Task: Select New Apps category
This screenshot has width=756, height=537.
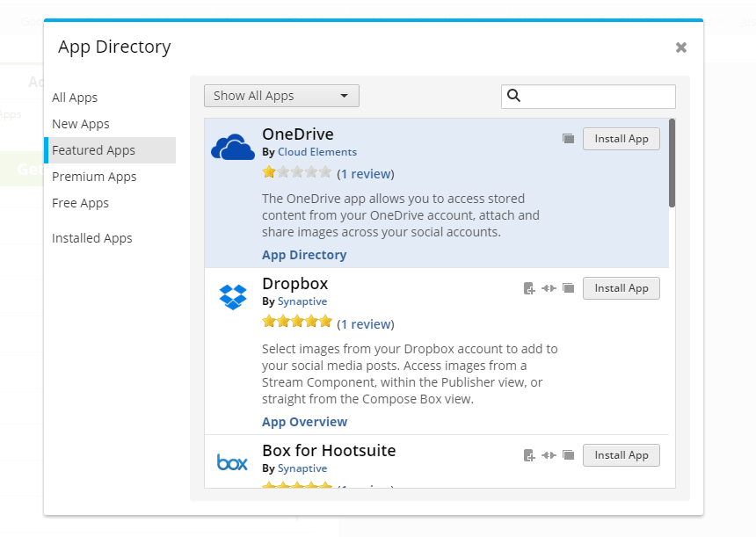Action: [x=81, y=124]
